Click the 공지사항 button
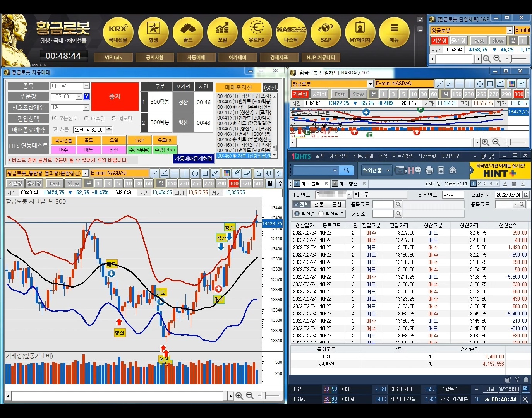Viewport: 532px width, 418px height. pos(154,58)
